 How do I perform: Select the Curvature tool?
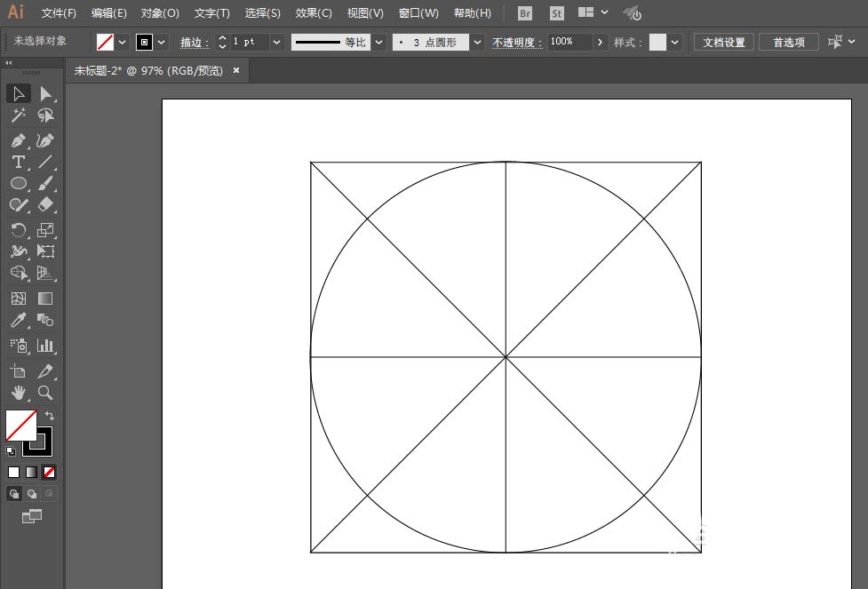click(x=45, y=140)
